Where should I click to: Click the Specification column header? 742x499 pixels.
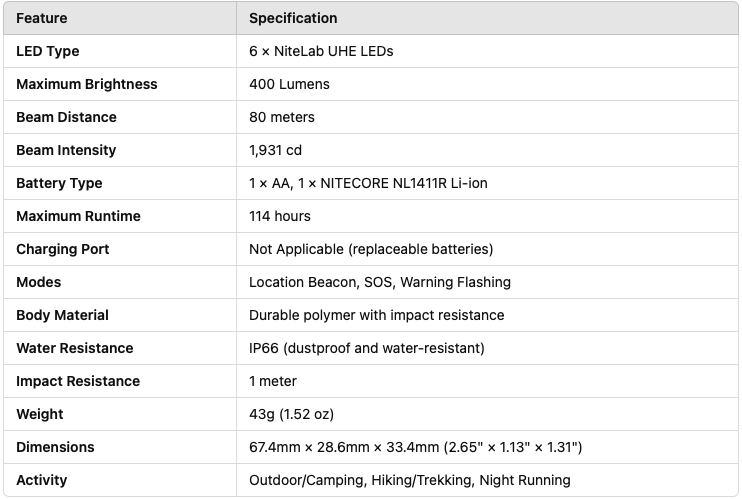pos(293,18)
